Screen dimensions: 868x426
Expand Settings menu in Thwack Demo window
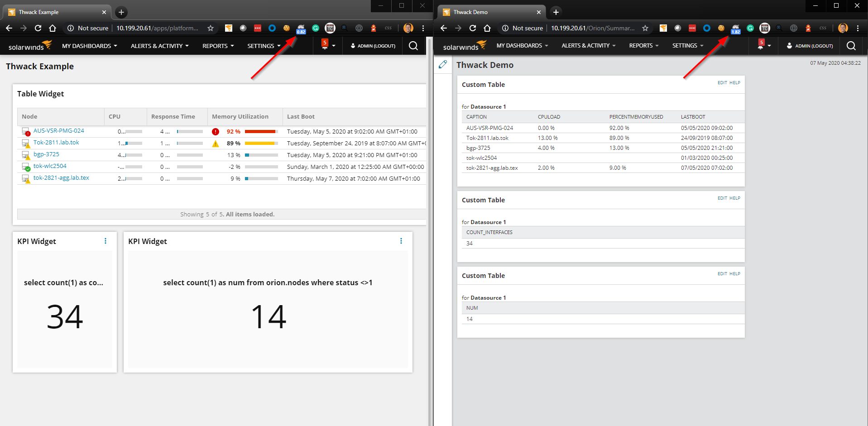point(688,46)
